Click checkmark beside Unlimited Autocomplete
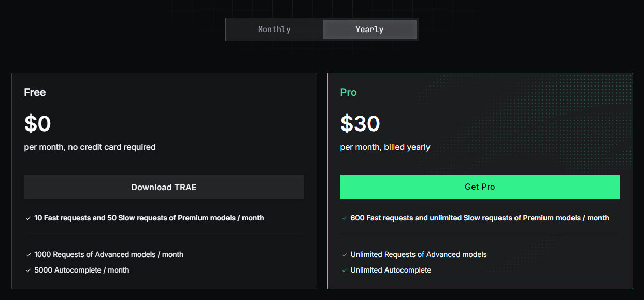 click(x=345, y=270)
